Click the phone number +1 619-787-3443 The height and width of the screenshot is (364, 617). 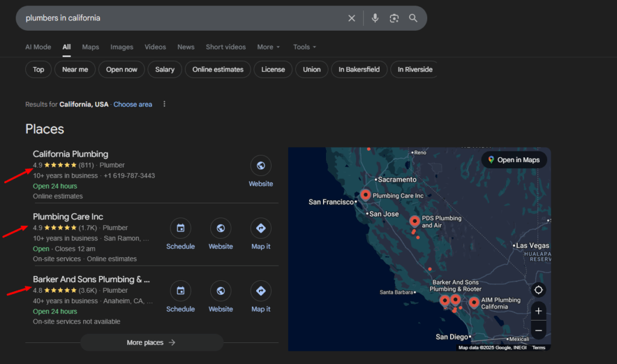coord(129,175)
